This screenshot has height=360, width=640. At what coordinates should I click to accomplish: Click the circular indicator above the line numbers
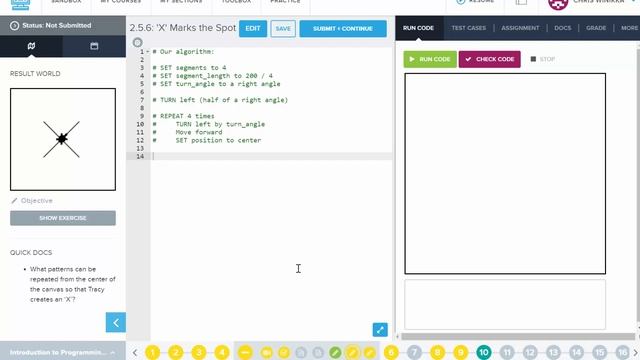[138, 42]
